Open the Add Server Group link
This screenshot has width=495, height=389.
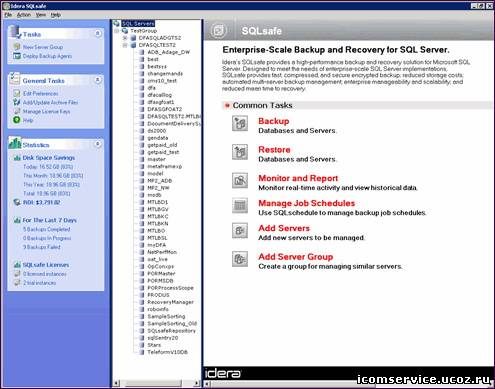coord(296,257)
